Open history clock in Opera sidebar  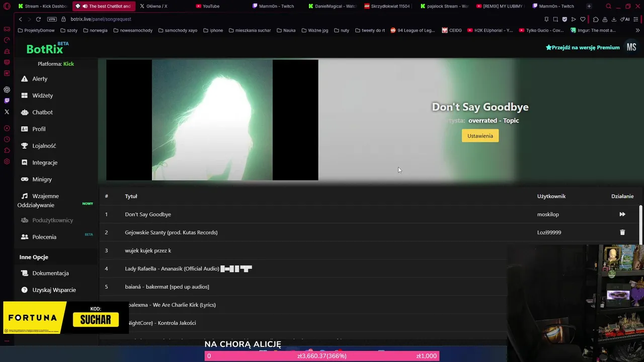[7, 139]
